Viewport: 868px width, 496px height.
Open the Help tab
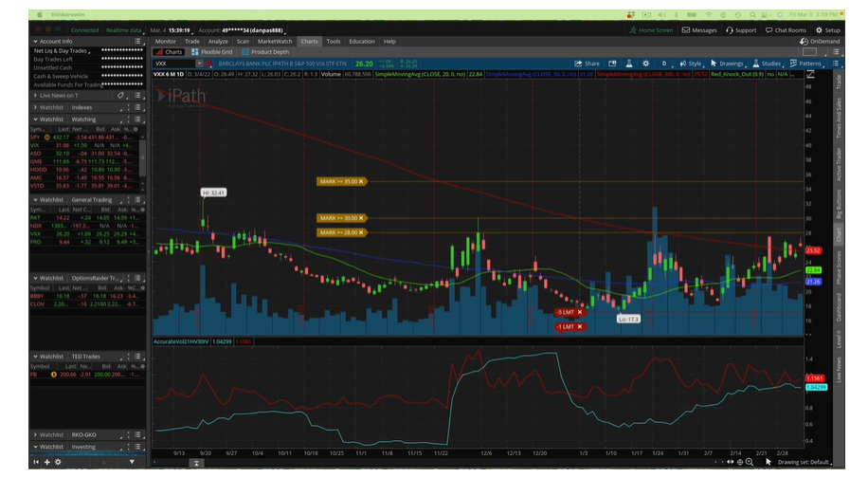(389, 41)
